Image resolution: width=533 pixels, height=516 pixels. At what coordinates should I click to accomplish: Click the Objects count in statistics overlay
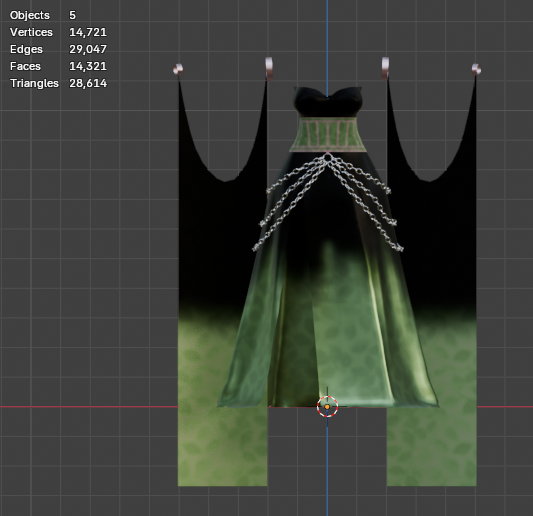click(x=72, y=15)
